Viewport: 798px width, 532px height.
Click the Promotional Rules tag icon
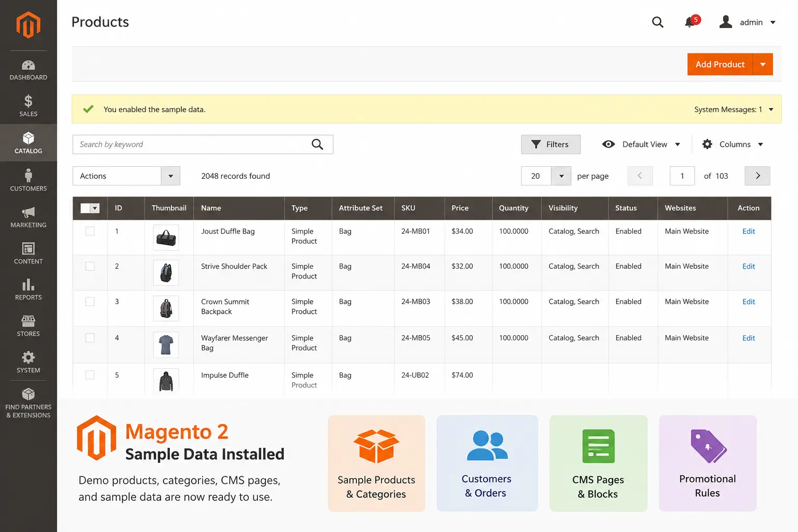(708, 446)
